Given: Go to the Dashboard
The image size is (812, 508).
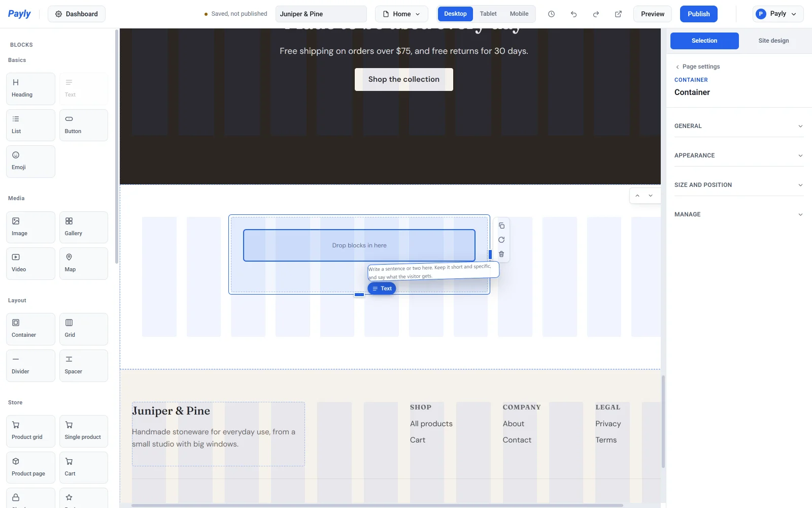Looking at the screenshot, I should tap(77, 14).
